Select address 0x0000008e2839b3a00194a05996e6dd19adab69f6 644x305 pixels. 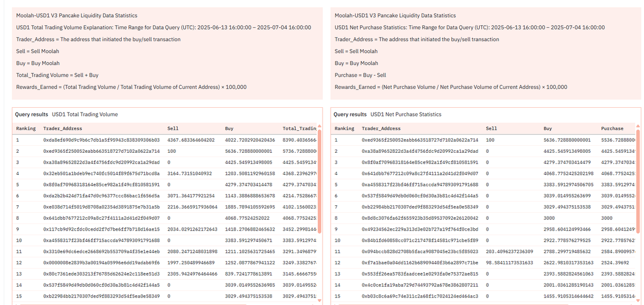pyautogui.click(x=101, y=263)
